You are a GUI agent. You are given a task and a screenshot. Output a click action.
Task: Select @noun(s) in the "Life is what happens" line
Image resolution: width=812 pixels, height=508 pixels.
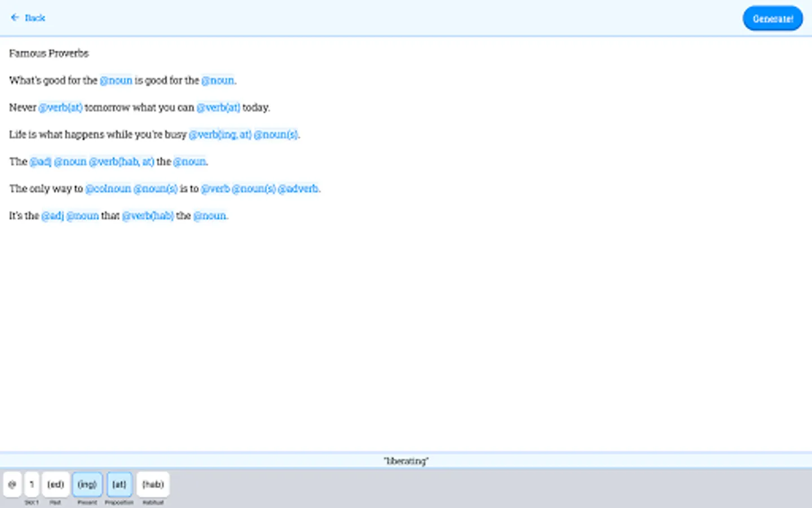point(276,134)
